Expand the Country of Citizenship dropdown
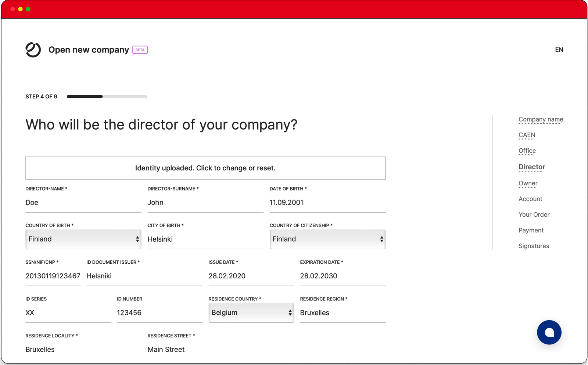This screenshot has height=365, width=588. (x=327, y=239)
